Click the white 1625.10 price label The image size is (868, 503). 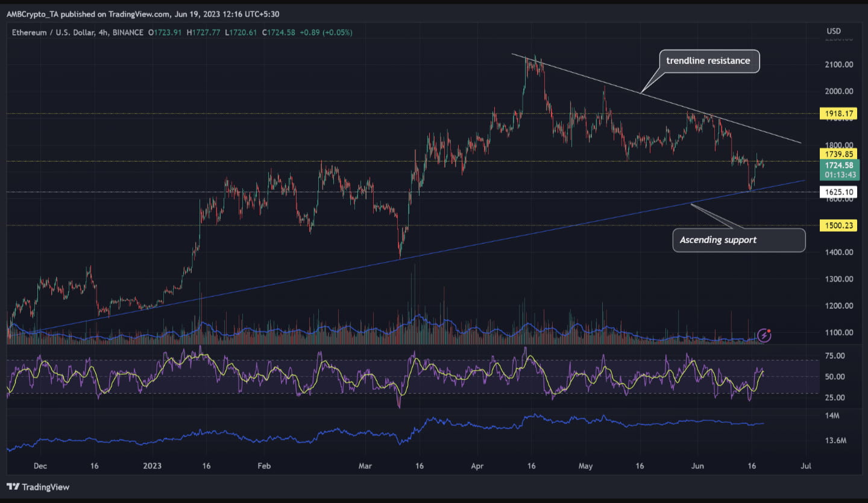pyautogui.click(x=838, y=192)
